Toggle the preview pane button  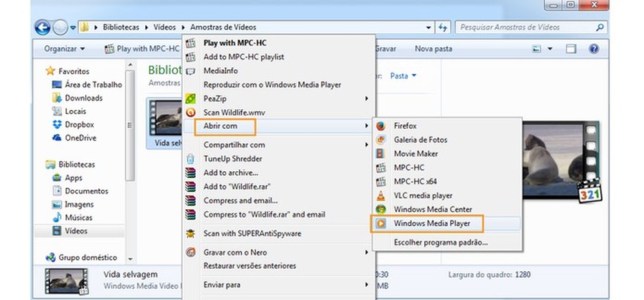point(571,49)
